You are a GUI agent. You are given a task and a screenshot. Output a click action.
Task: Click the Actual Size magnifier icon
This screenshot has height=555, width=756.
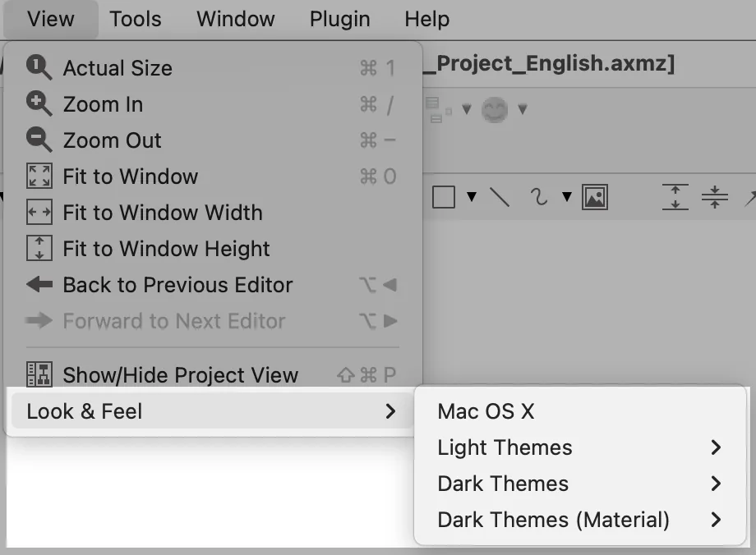pos(39,67)
